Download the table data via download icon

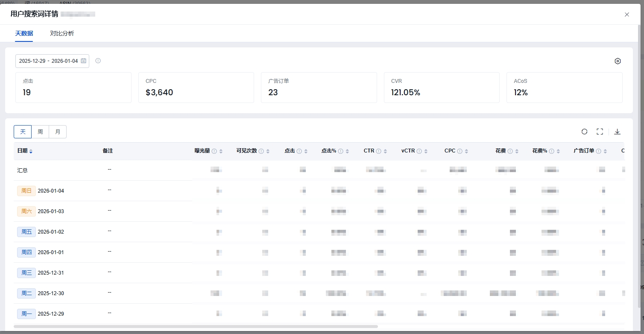pyautogui.click(x=617, y=132)
